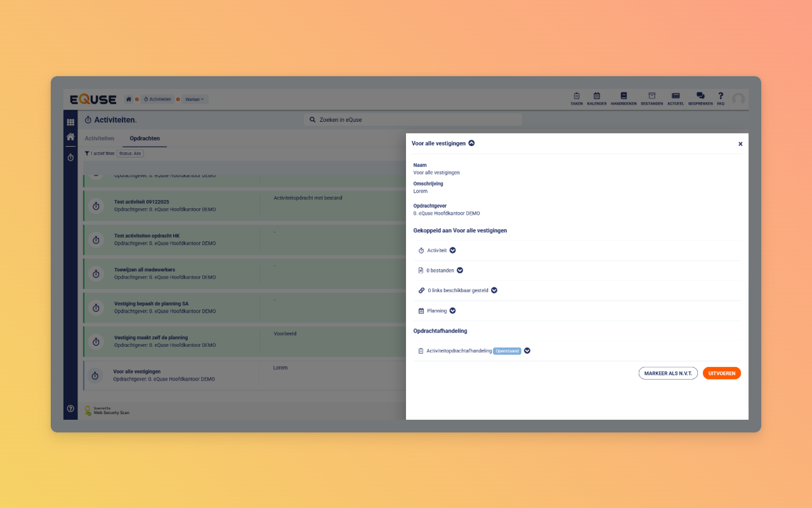Open the Vestiging maakt zelf de planning row
The height and width of the screenshot is (508, 812).
pyautogui.click(x=244, y=342)
